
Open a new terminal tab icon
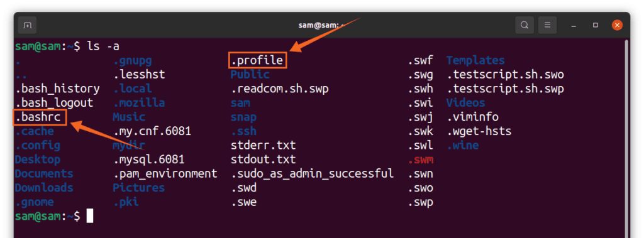(27, 25)
